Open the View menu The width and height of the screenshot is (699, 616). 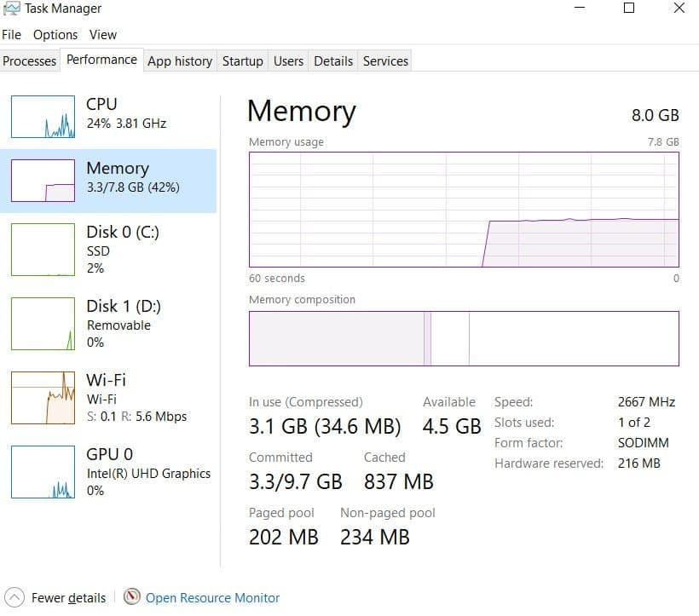(x=103, y=35)
